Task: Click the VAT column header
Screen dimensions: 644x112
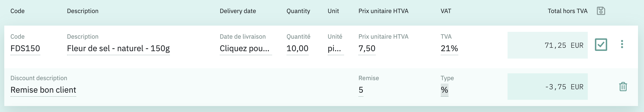Action: point(446,11)
